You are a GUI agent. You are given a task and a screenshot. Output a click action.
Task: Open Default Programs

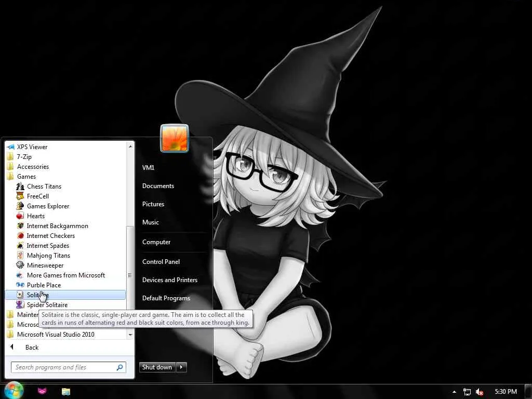coord(166,298)
